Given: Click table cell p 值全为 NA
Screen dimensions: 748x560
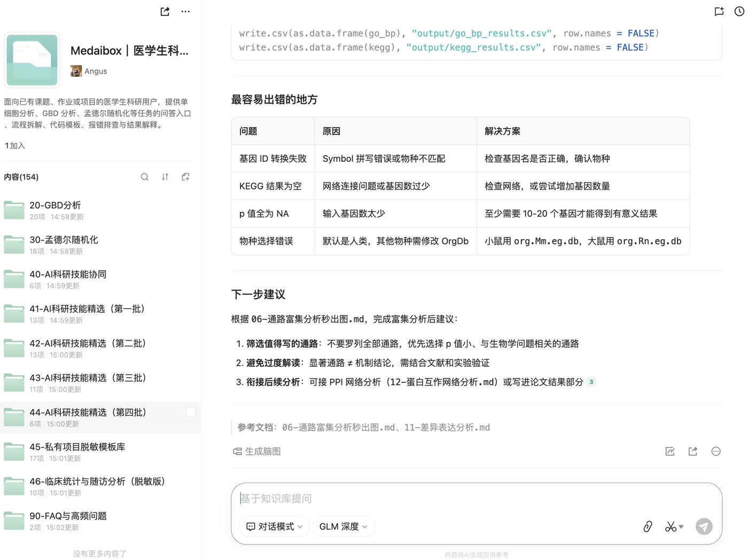Looking at the screenshot, I should 273,214.
